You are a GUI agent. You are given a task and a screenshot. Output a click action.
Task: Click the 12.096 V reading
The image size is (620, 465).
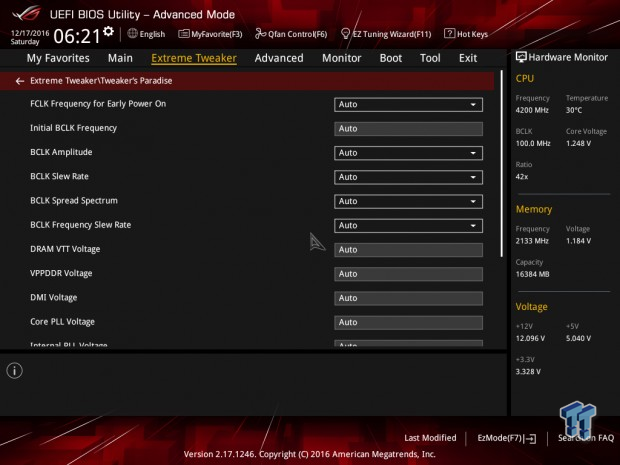[530, 338]
